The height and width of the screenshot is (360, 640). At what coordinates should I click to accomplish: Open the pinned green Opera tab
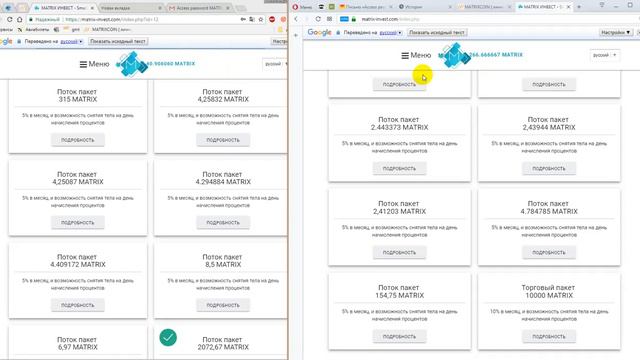pyautogui.click(x=332, y=7)
